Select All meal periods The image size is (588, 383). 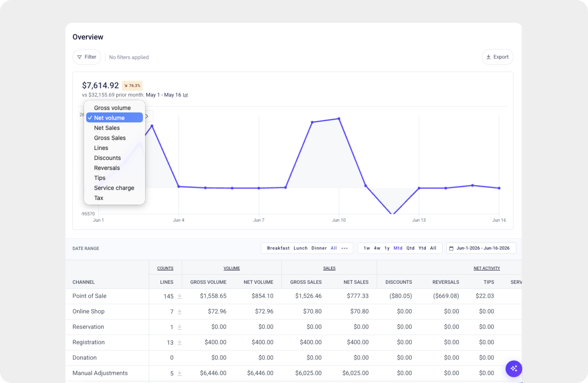coord(334,248)
